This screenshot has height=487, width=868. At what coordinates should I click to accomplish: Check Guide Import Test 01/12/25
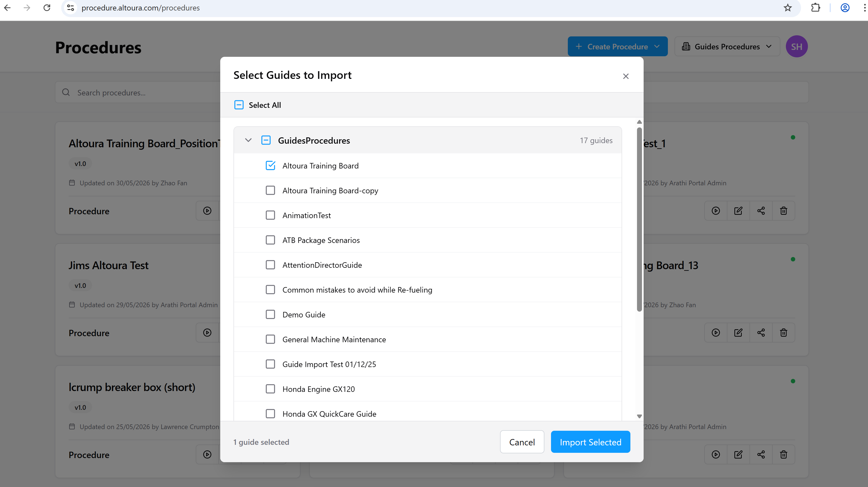point(270,364)
